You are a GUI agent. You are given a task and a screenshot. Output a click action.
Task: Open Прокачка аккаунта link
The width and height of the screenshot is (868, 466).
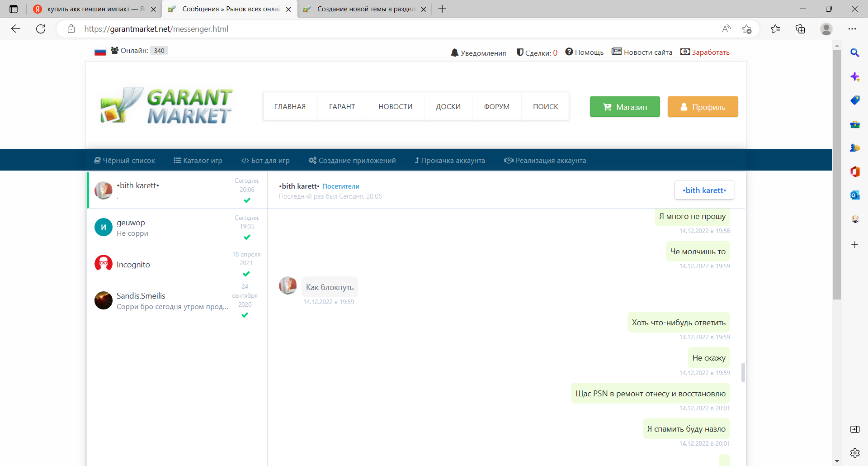(450, 160)
